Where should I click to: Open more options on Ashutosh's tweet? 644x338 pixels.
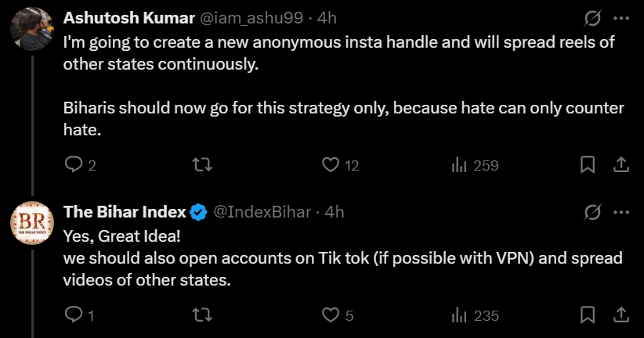pyautogui.click(x=621, y=18)
